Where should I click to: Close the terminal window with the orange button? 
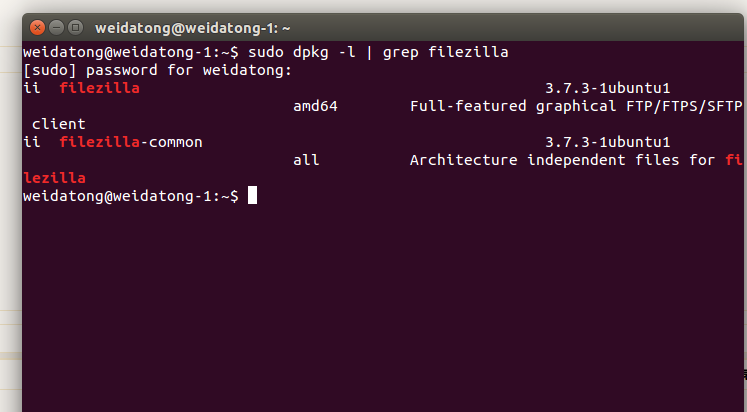(38, 28)
